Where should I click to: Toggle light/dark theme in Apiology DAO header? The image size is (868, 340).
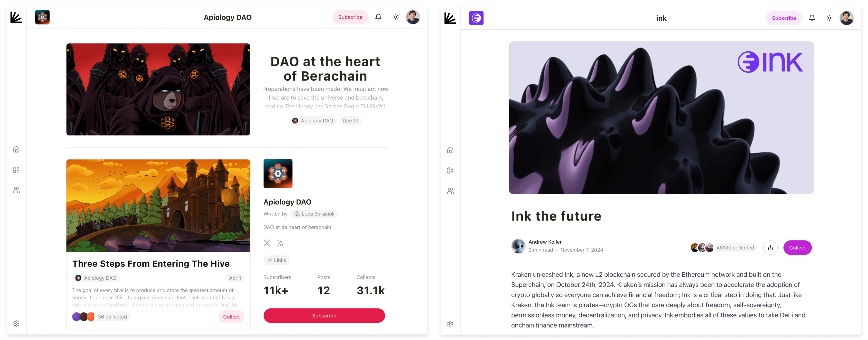coord(395,17)
